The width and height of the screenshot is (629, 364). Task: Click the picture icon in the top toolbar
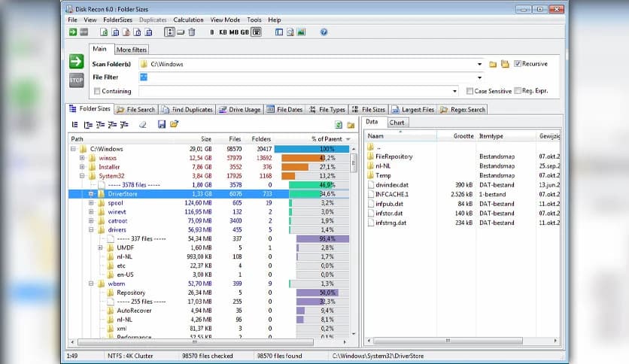pyautogui.click(x=301, y=32)
